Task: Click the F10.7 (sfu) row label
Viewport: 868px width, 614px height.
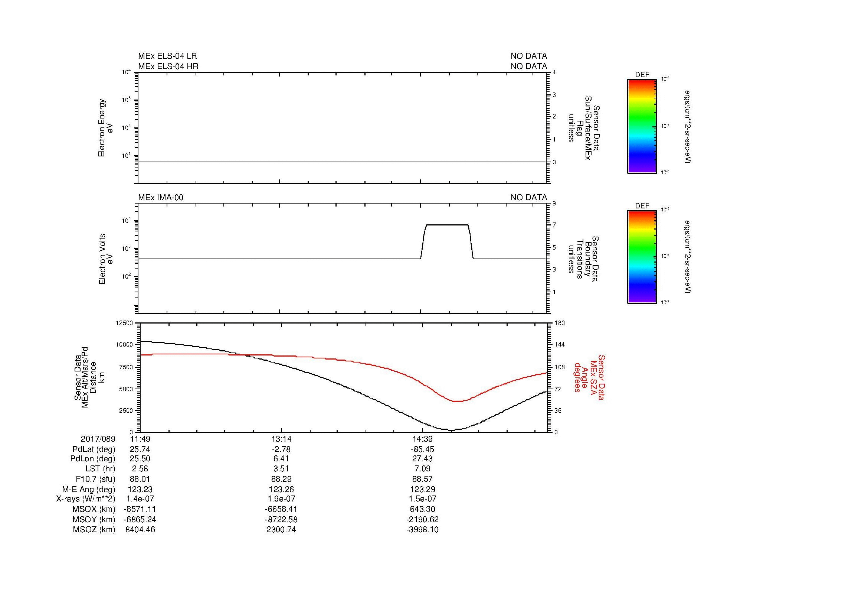Action: point(95,479)
